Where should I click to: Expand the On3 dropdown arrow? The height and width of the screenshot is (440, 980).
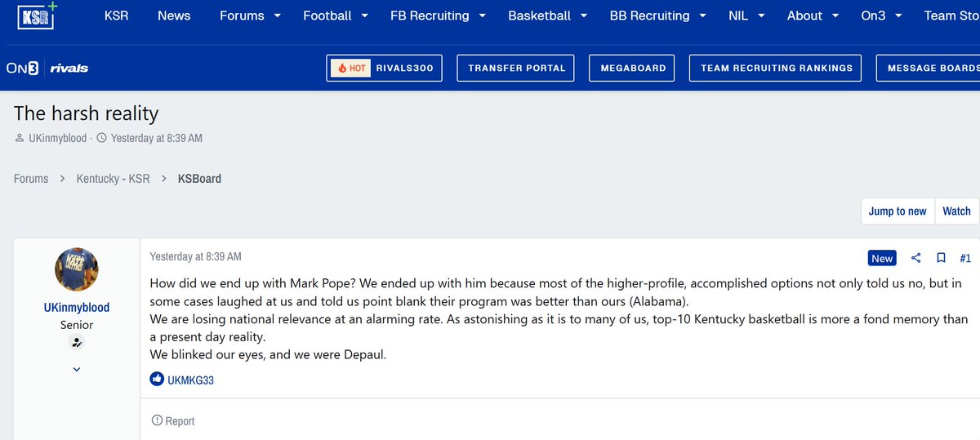point(898,16)
